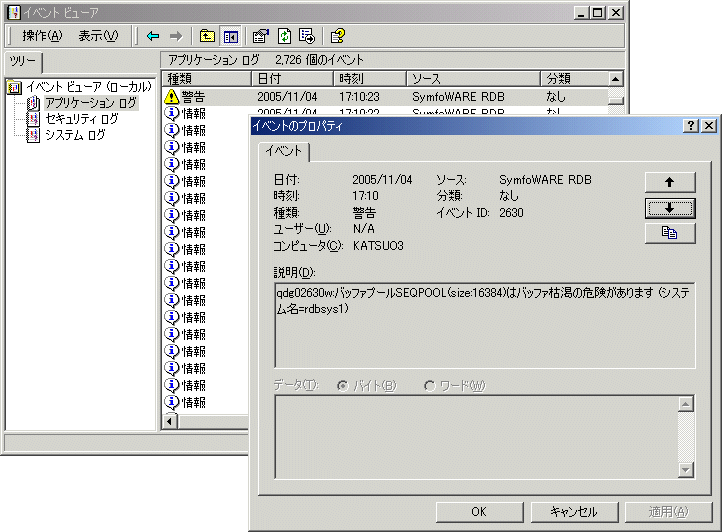The image size is (722, 532).
Task: Sort by the 分類 column header
Action: (574, 79)
